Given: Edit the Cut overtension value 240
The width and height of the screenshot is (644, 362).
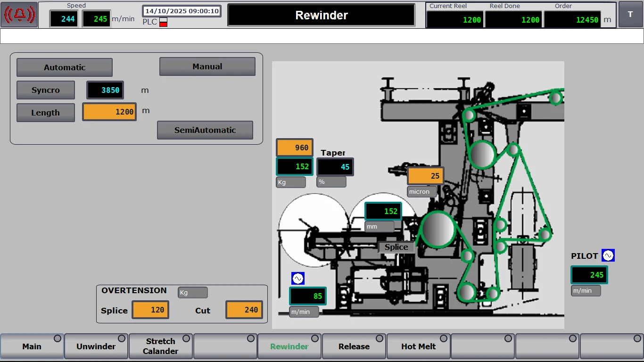Looking at the screenshot, I should click(244, 310).
